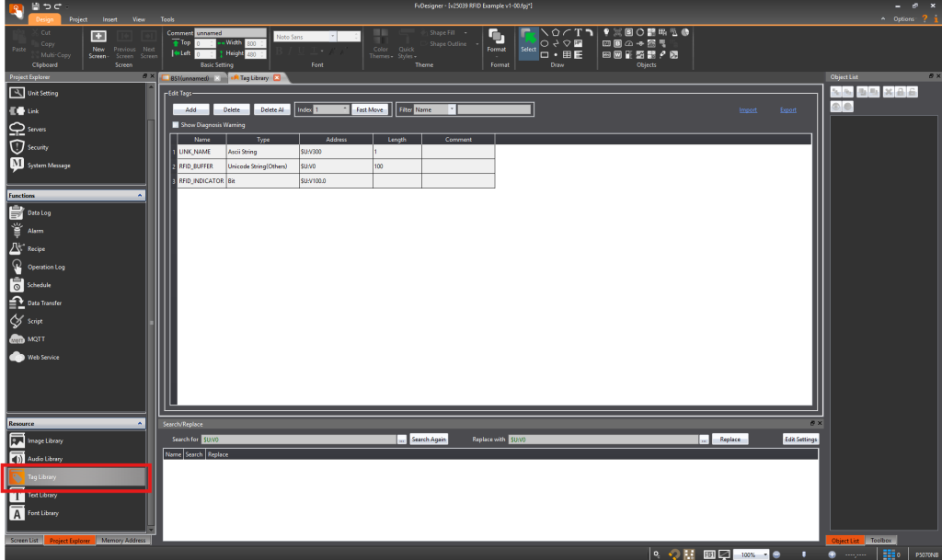Open the Audio Library resource
Screen dimensions: 942x560
[44, 459]
